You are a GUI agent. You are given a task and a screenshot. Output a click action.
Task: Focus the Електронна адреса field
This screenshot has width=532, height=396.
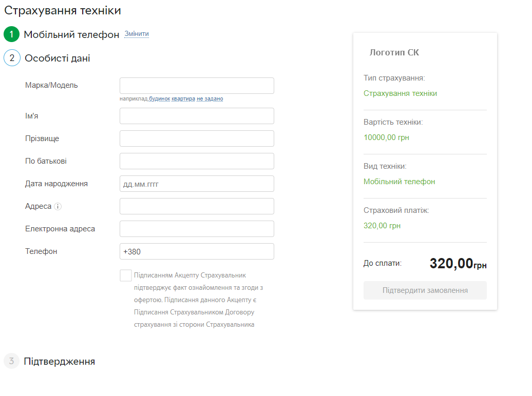197,229
